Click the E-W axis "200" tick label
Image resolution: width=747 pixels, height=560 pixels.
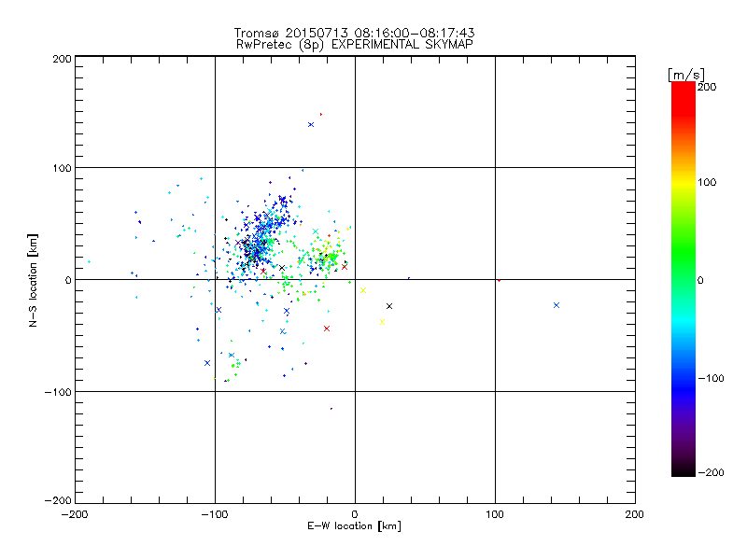635,514
